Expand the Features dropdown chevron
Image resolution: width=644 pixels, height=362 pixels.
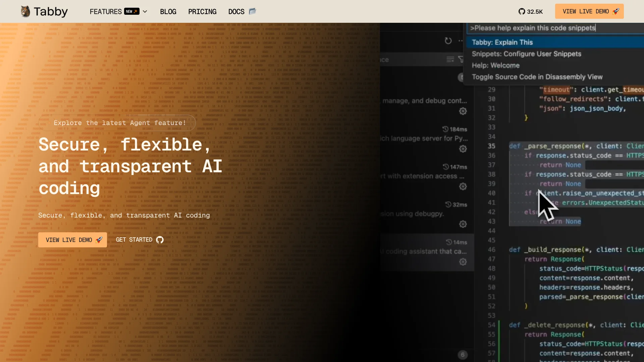pos(145,11)
